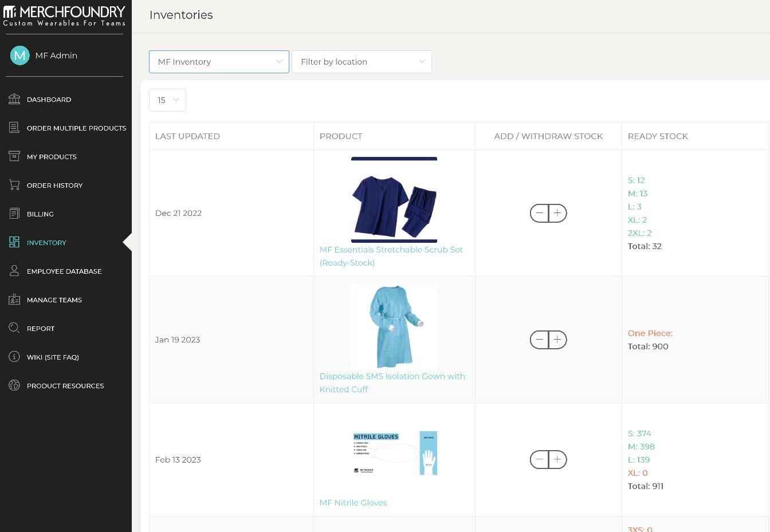Click the Total: 32 stock value
The width and height of the screenshot is (770, 532).
[645, 246]
